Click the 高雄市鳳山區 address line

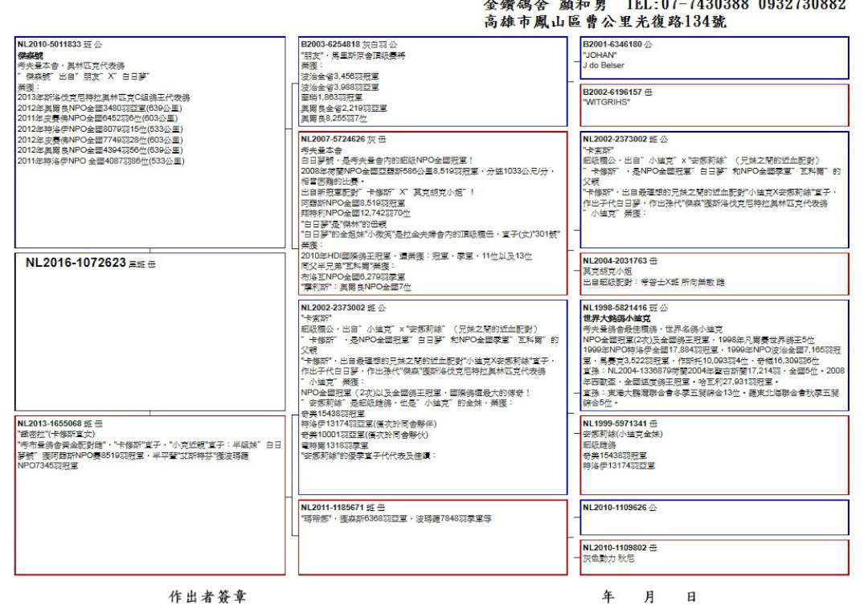[x=605, y=22]
